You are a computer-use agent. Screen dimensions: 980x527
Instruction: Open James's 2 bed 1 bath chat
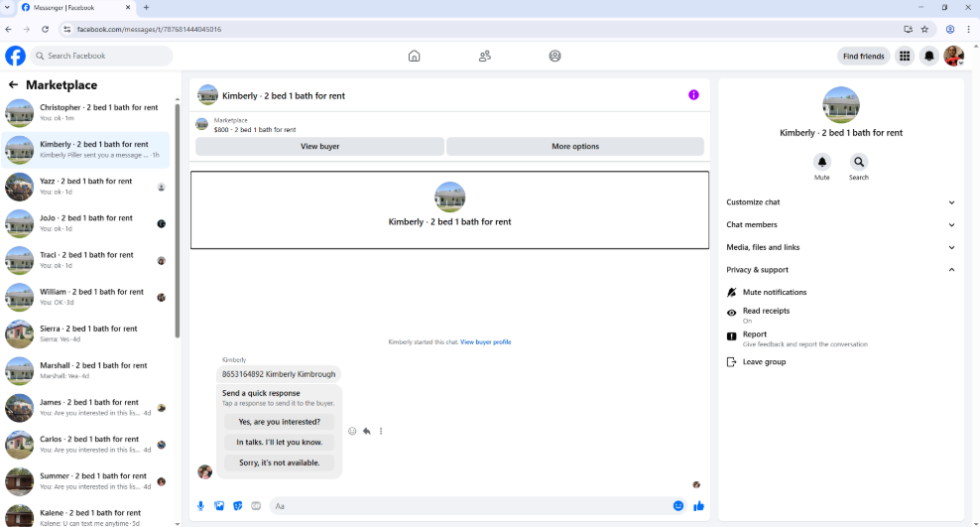[85, 408]
